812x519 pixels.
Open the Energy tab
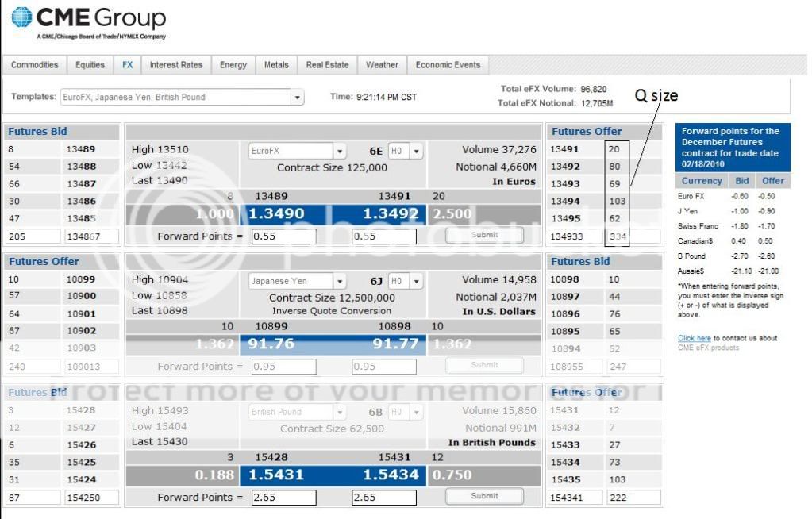point(233,65)
